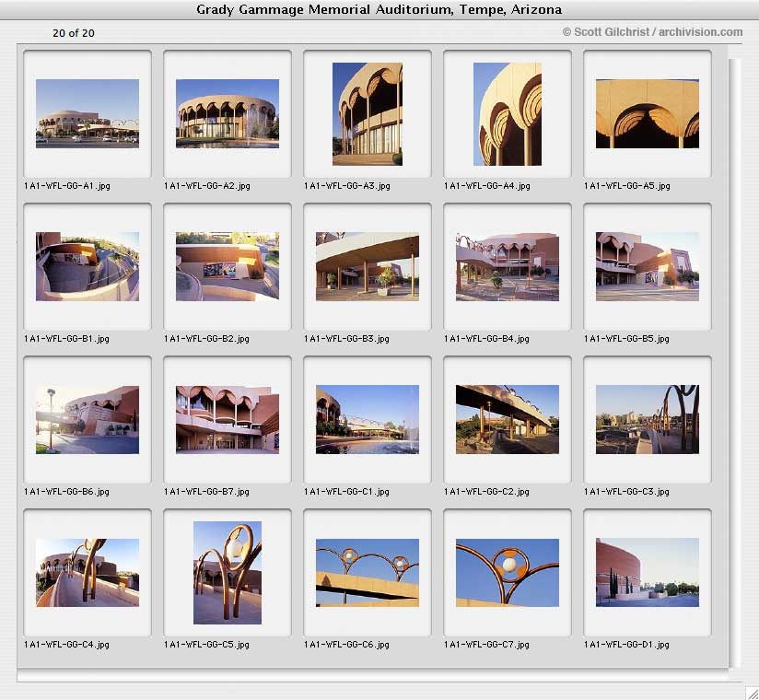Viewport: 759px width, 700px height.
Task: Click the window resize grip
Action: coord(752,693)
